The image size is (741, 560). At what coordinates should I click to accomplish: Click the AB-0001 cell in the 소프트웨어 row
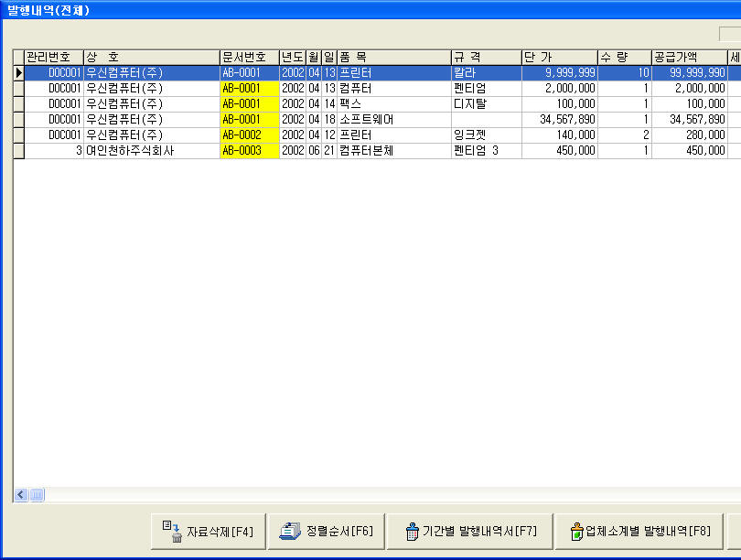pyautogui.click(x=250, y=120)
